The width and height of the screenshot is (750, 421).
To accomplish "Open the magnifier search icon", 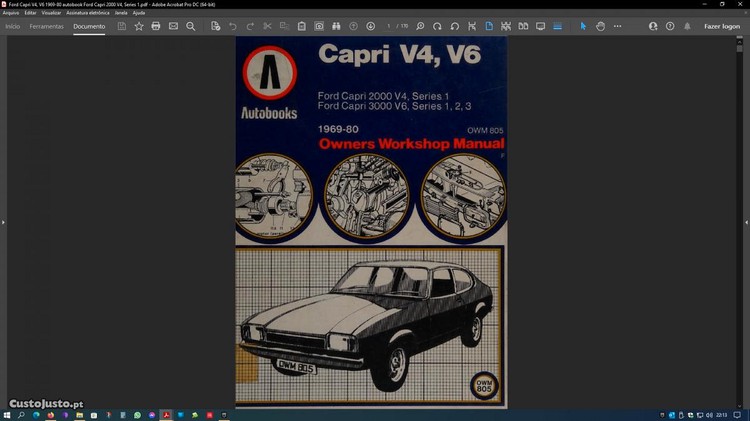I will tap(191, 26).
